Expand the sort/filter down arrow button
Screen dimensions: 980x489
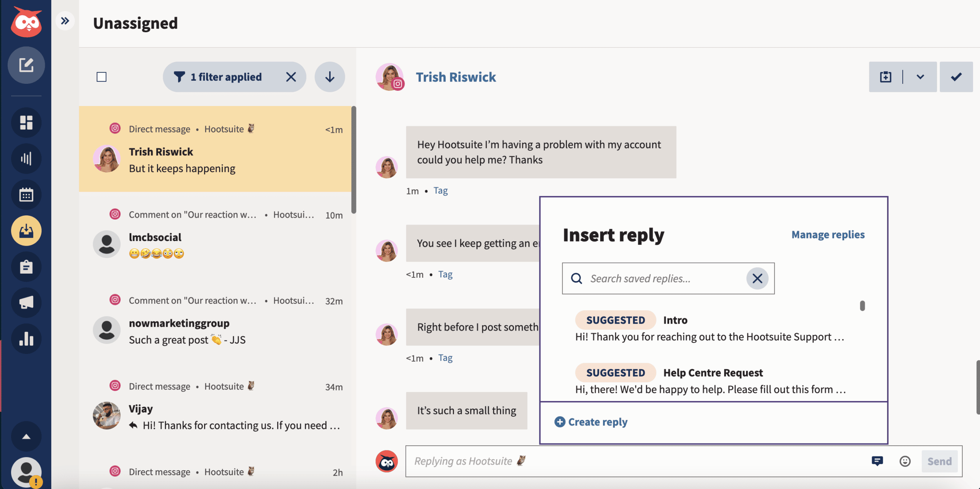[329, 76]
